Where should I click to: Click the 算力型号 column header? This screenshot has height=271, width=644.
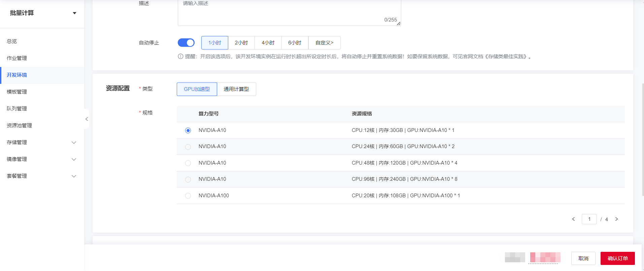tap(208, 114)
